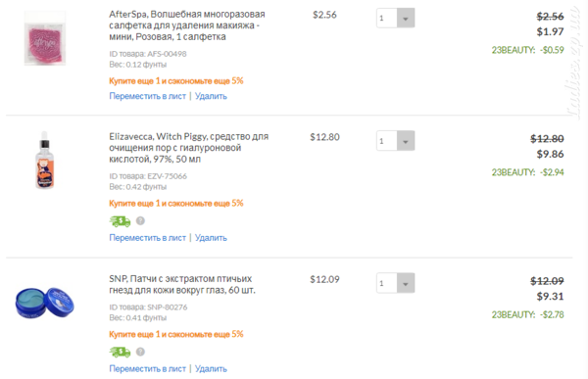This screenshot has width=588, height=379.
Task: Click the 5% savings offer under SNP patches
Action: pyautogui.click(x=176, y=334)
